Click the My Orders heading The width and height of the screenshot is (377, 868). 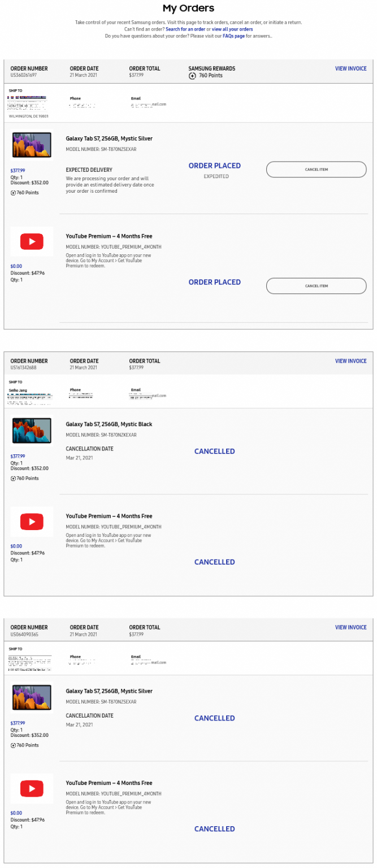tap(188, 8)
